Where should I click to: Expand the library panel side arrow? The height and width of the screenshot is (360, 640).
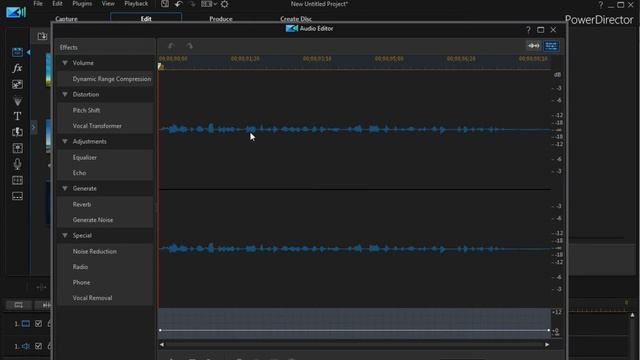click(x=33, y=128)
